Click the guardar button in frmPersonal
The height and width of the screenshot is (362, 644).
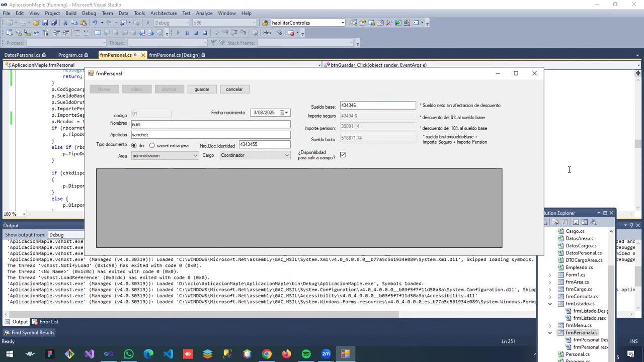tap(202, 89)
